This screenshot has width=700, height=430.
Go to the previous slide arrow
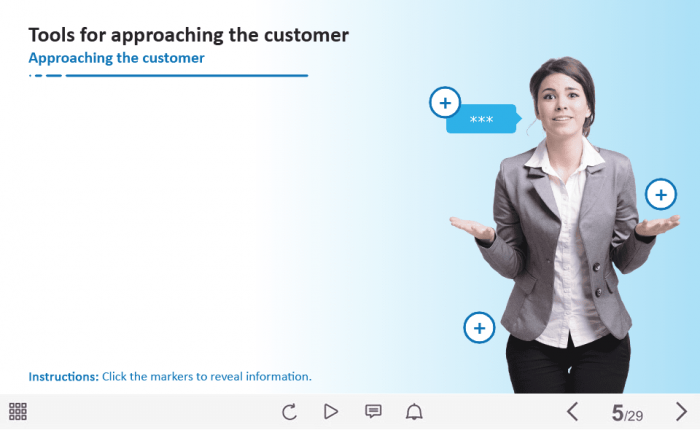pos(573,411)
